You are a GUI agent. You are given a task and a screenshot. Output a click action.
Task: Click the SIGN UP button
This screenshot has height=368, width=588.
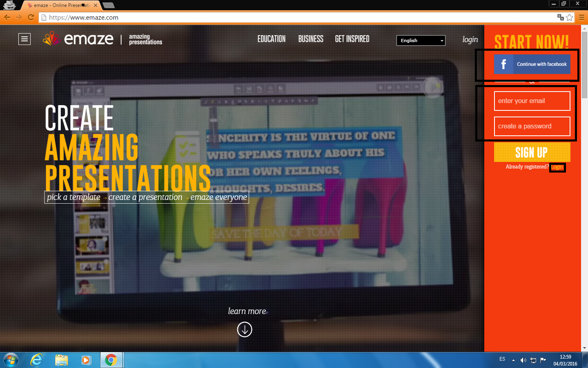[x=532, y=152]
